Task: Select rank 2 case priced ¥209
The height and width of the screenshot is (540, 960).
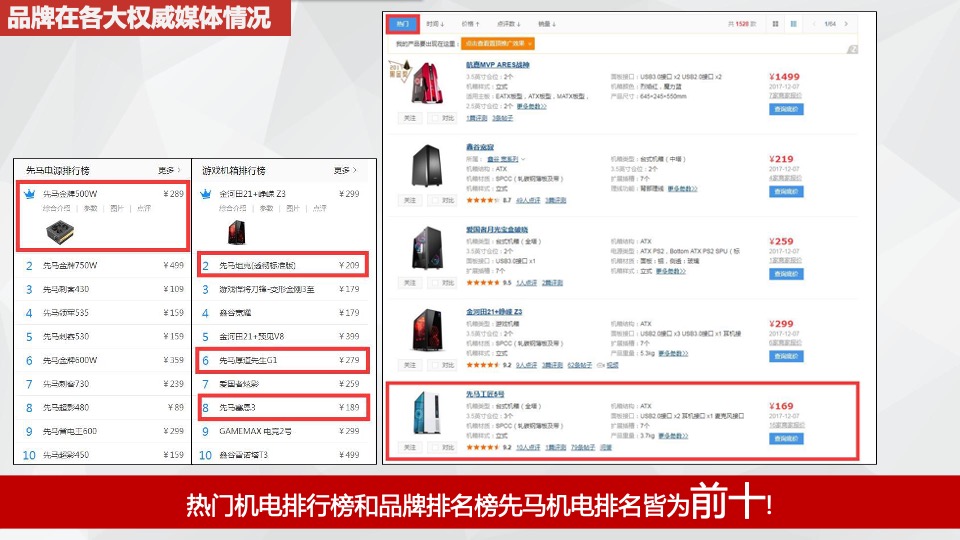Action: tap(283, 265)
